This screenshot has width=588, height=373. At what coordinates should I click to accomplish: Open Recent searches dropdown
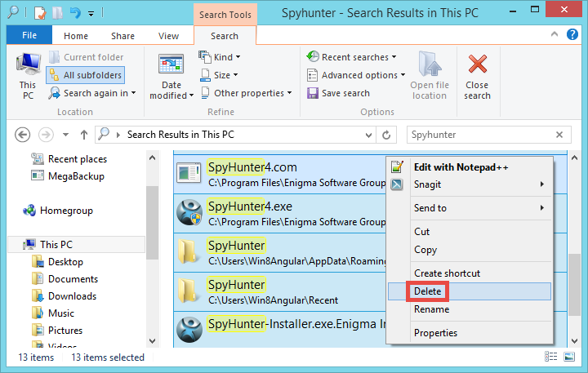pyautogui.click(x=351, y=57)
